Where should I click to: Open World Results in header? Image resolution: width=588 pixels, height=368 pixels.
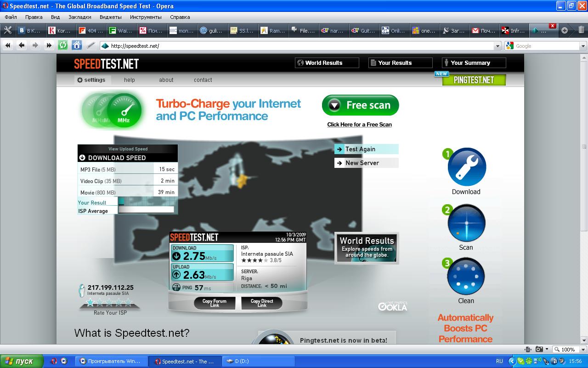(327, 63)
